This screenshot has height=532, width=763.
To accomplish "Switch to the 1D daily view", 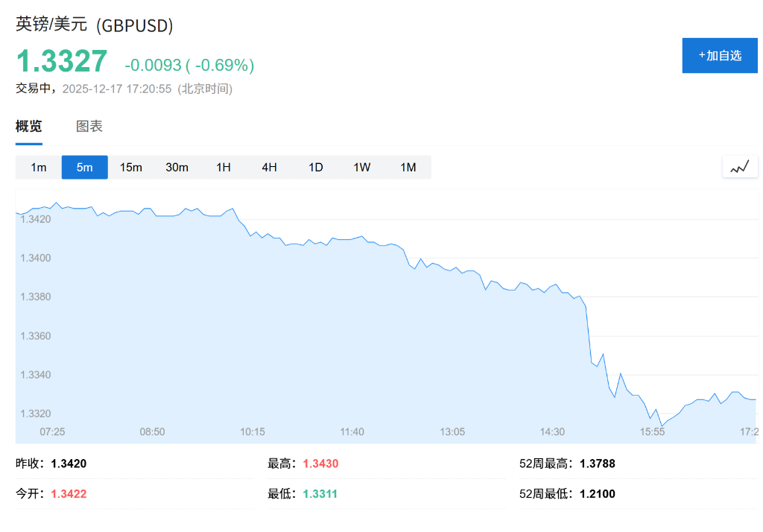I will [x=315, y=167].
